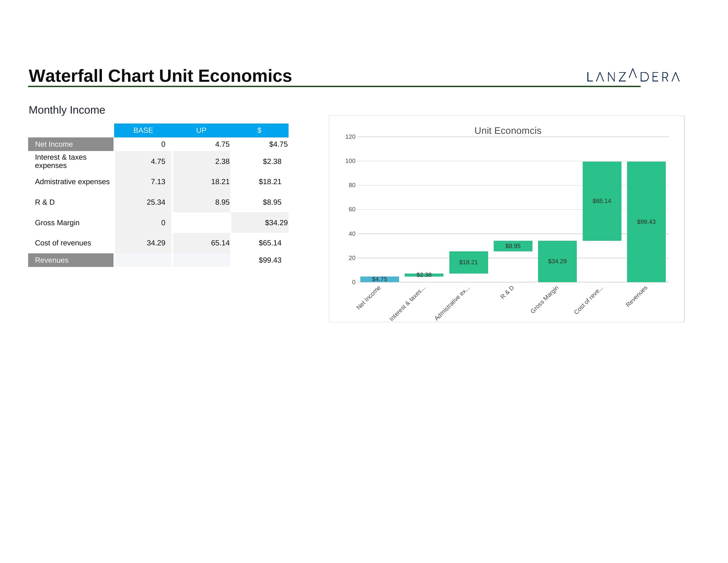Select the UP column header
Viewport: 728px width, 563px height.
coord(201,130)
